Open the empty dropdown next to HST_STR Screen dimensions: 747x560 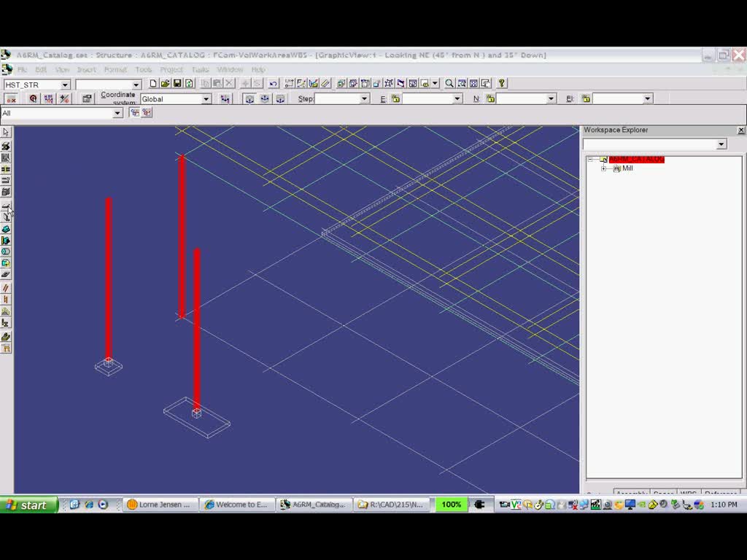[x=136, y=85]
